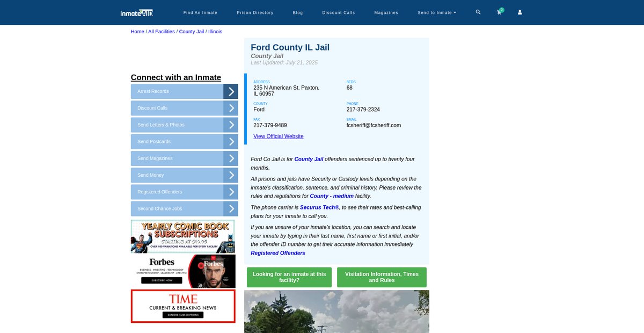The image size is (644, 333).
Task: Click the County Jail breadcrumb link
Action: (x=192, y=32)
